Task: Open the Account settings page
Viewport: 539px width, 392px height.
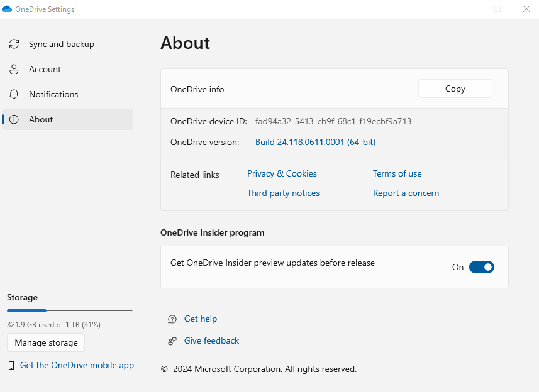Action: 67,69
